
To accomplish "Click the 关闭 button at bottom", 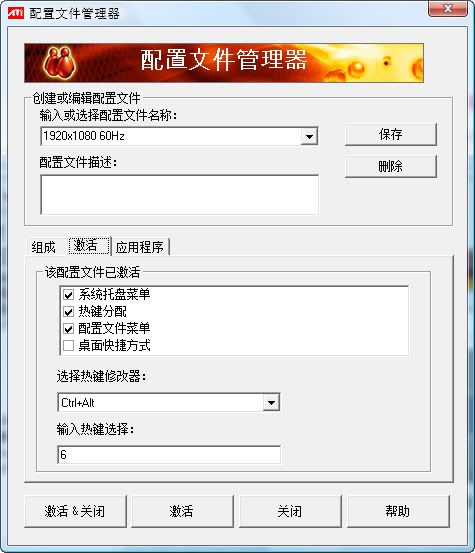I will [x=290, y=511].
